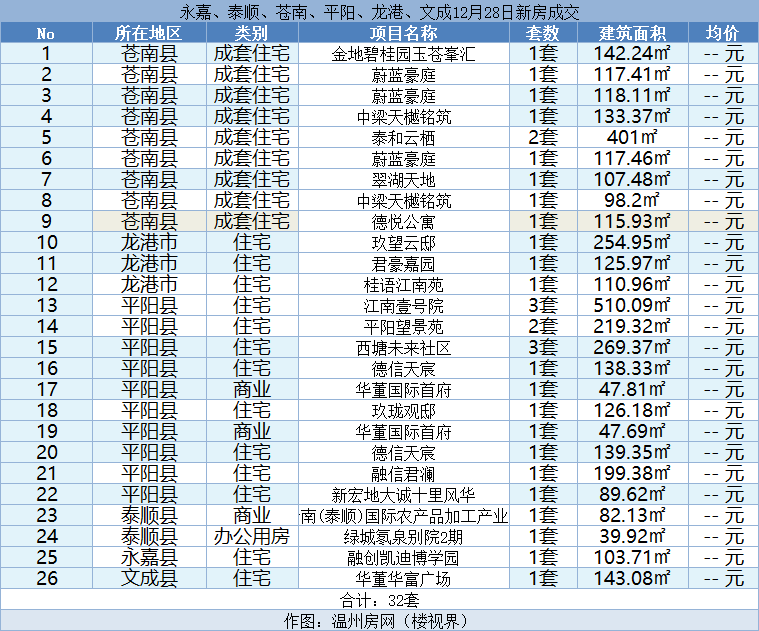Select area value '510.09㎡'
Viewport: 759px width, 631px height.
(632, 305)
